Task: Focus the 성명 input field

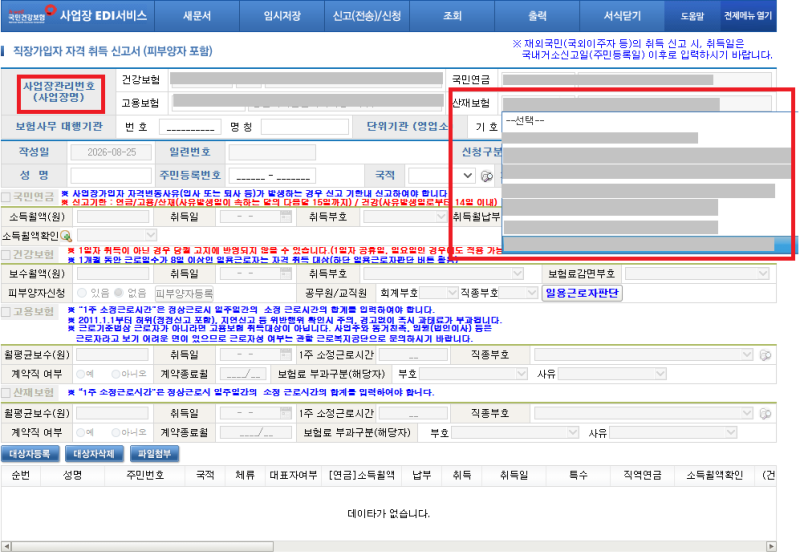Action: (111, 175)
